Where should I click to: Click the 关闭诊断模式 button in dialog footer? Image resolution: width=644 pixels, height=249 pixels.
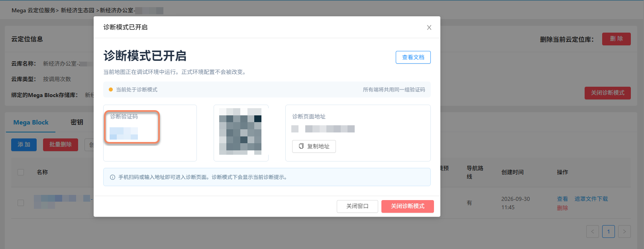pos(408,206)
